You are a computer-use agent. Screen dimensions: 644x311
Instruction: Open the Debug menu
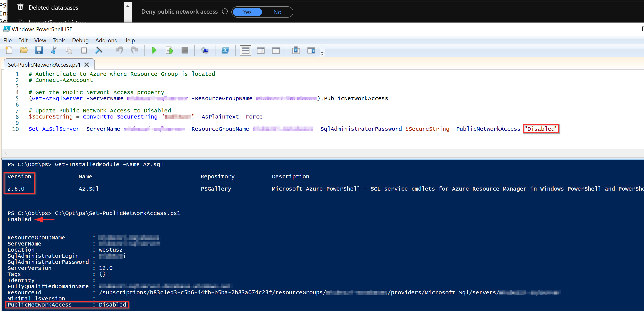80,40
